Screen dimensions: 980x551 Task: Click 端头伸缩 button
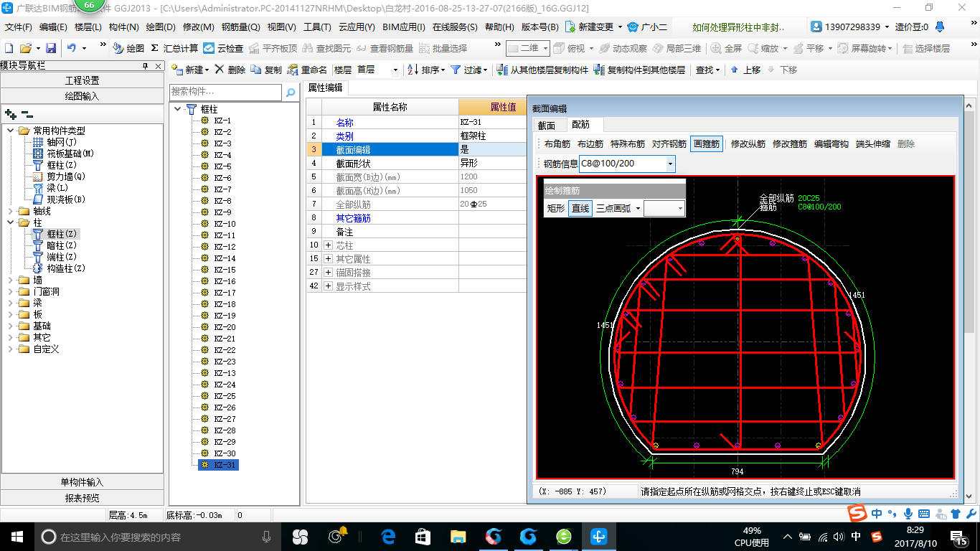pyautogui.click(x=872, y=143)
